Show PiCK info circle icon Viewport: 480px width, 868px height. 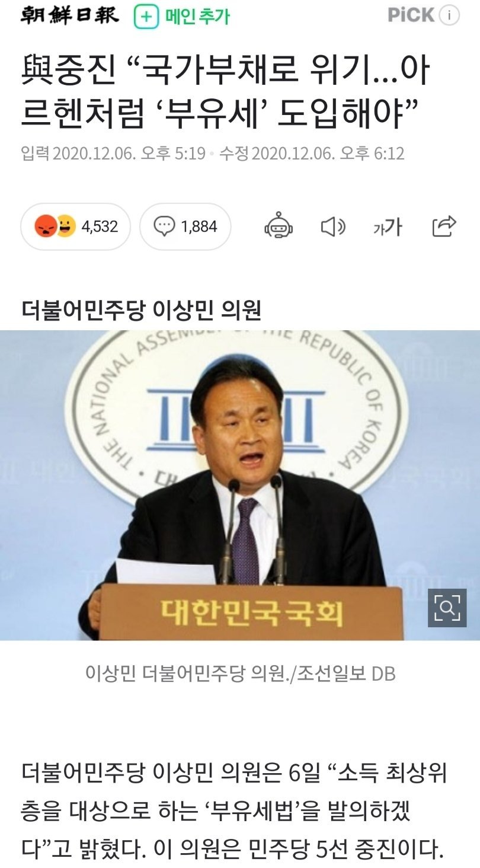[x=450, y=15]
